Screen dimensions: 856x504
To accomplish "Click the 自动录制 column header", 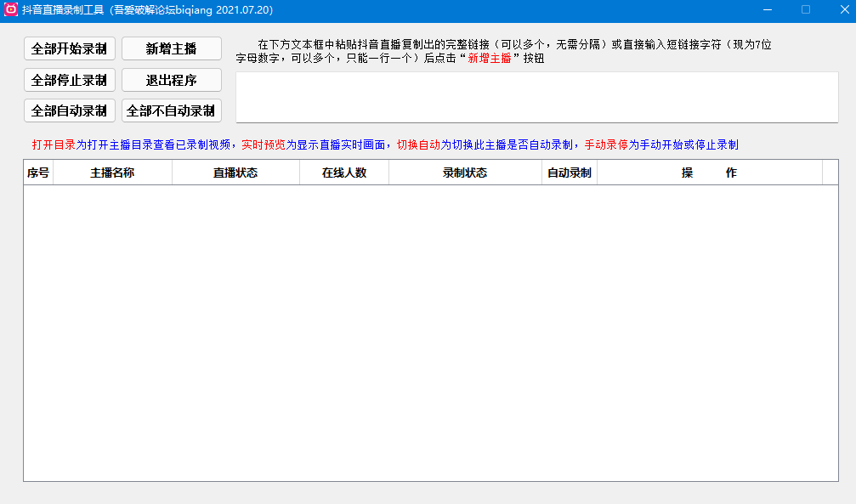I will (x=569, y=173).
